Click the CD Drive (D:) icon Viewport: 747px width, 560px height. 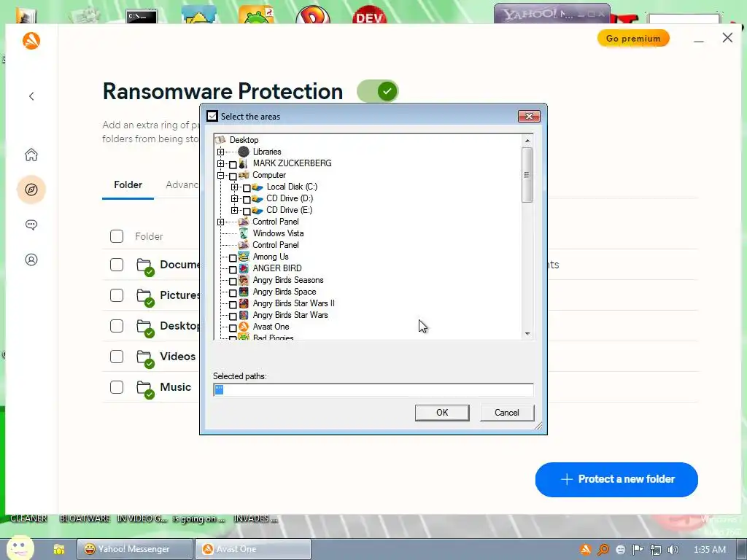tap(258, 198)
